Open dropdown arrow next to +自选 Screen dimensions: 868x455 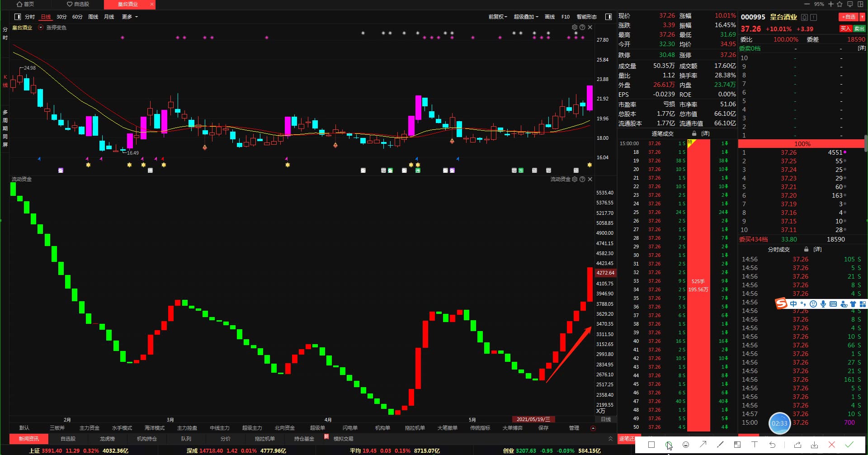[862, 17]
